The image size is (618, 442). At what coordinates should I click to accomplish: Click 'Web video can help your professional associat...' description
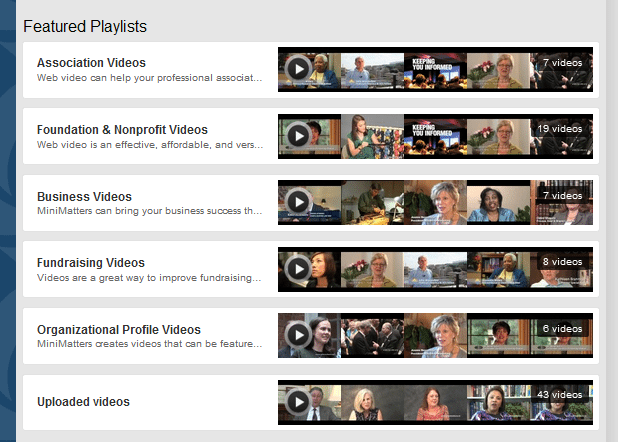pos(149,78)
